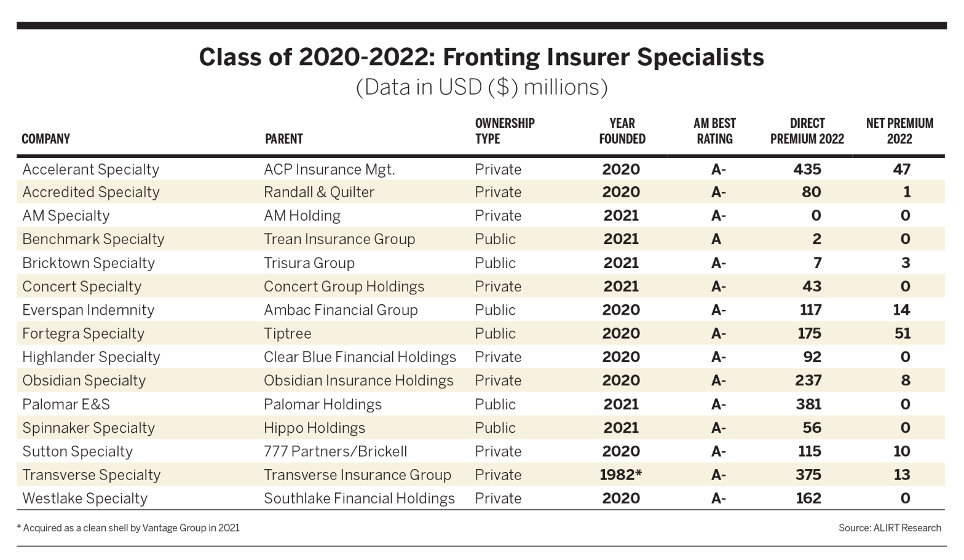
Task: Click the AM BEST RATING header
Action: tap(714, 131)
